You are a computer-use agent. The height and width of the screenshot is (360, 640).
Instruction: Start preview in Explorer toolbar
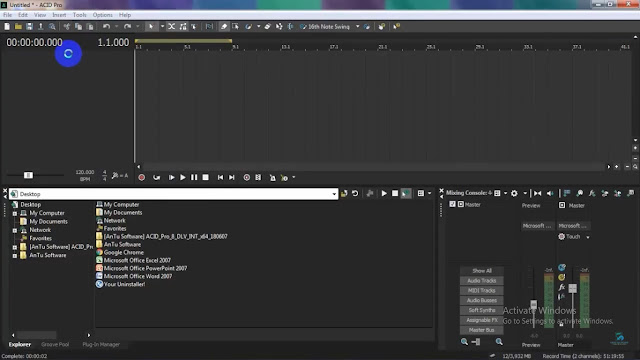[x=384, y=193]
